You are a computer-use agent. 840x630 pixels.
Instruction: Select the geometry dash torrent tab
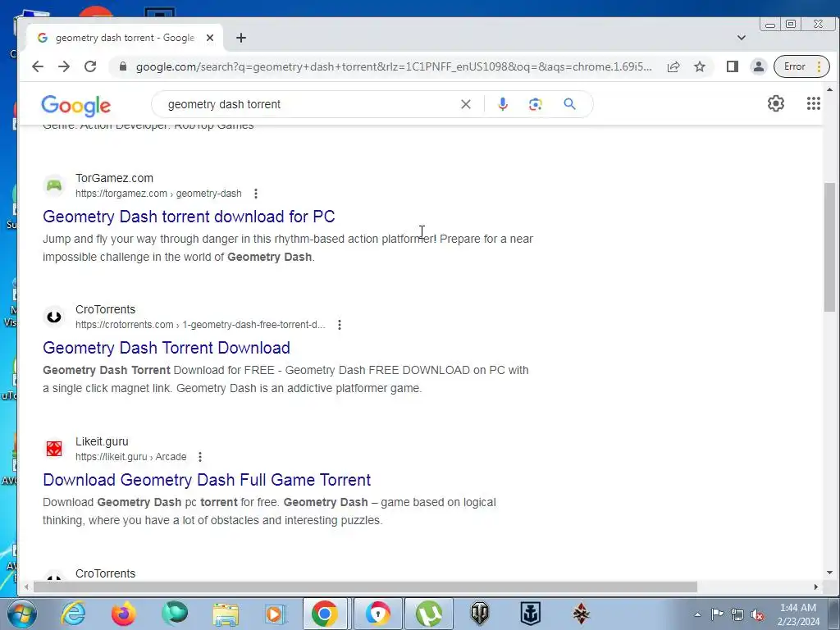[x=125, y=38]
